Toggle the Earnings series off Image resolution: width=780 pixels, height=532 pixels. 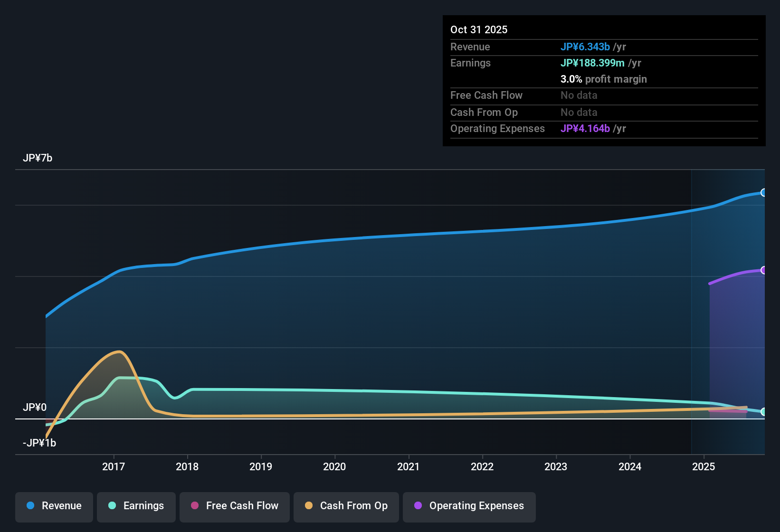pos(136,506)
